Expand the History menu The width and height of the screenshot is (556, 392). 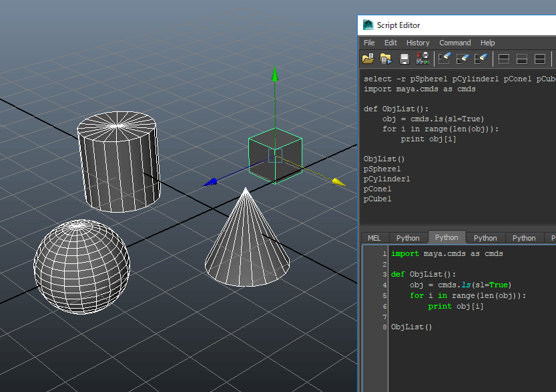coord(418,43)
